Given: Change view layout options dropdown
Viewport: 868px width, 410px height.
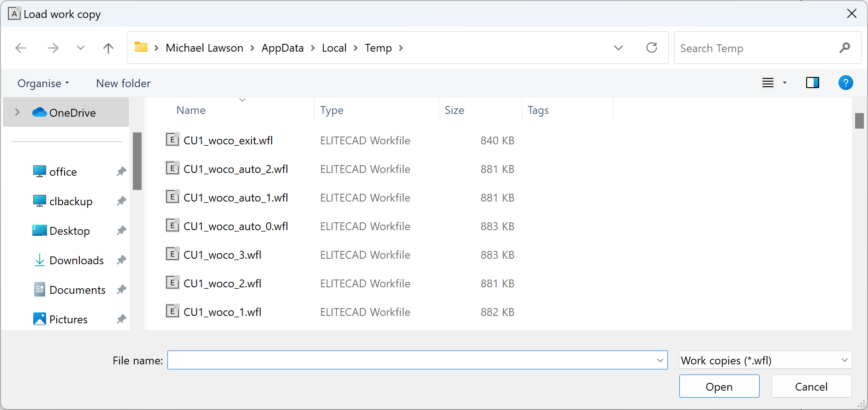Looking at the screenshot, I should click(785, 83).
